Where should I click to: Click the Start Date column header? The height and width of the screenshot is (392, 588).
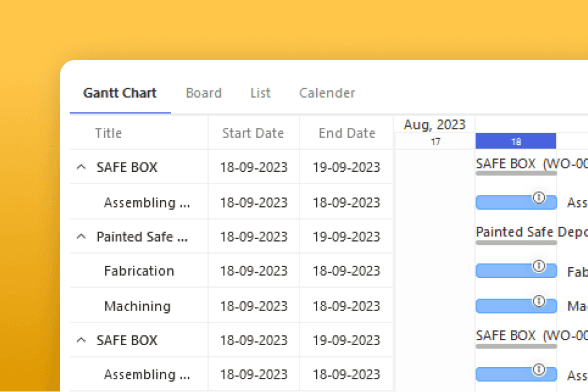(253, 133)
